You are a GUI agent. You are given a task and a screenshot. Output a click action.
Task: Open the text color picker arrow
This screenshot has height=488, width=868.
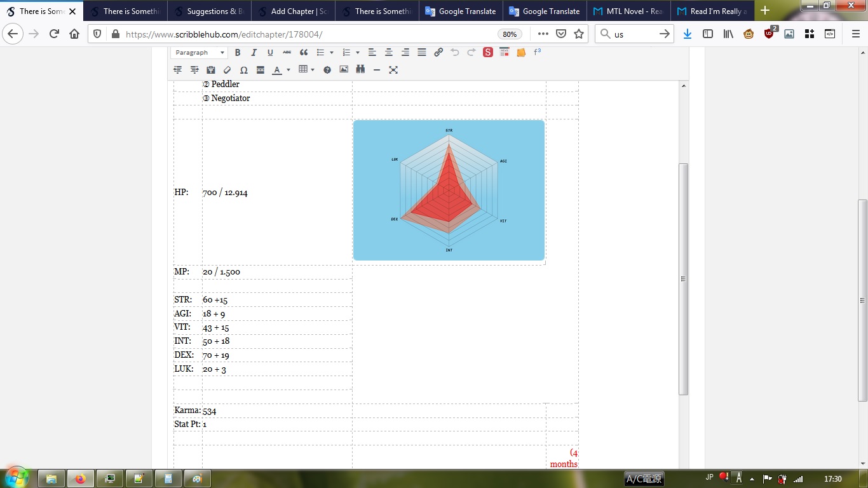click(288, 70)
